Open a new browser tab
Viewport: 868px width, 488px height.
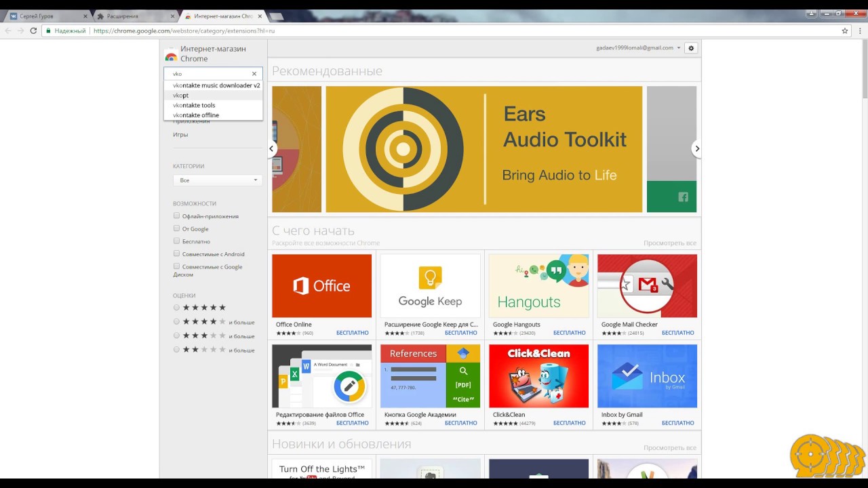pyautogui.click(x=276, y=16)
